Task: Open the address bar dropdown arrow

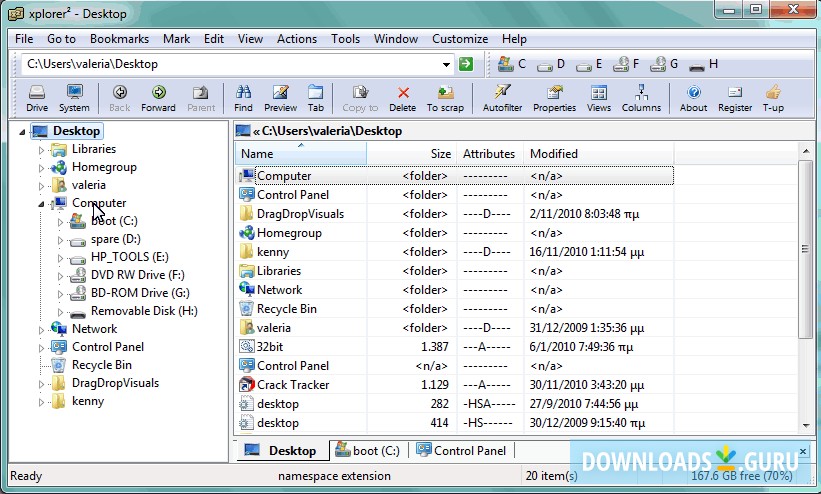Action: 446,64
